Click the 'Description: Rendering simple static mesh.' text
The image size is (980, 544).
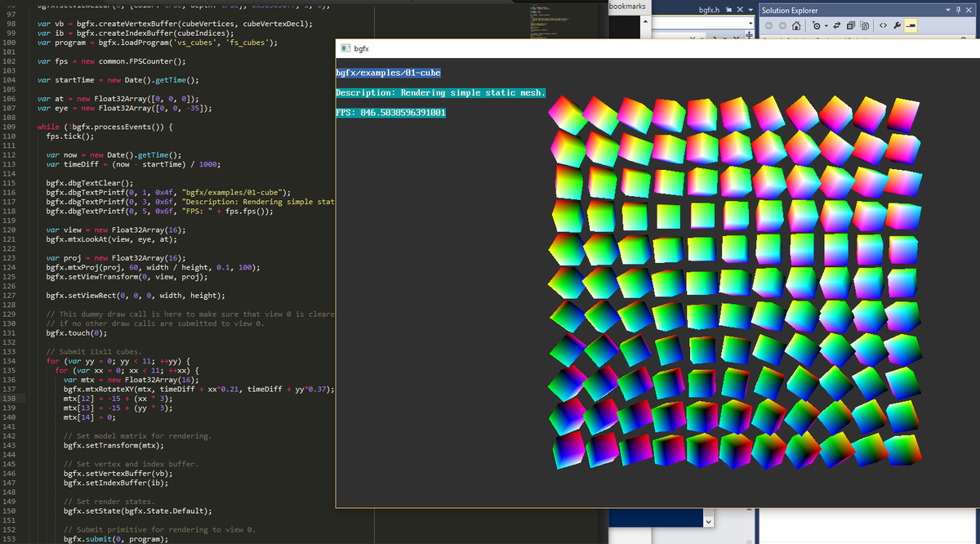[441, 92]
